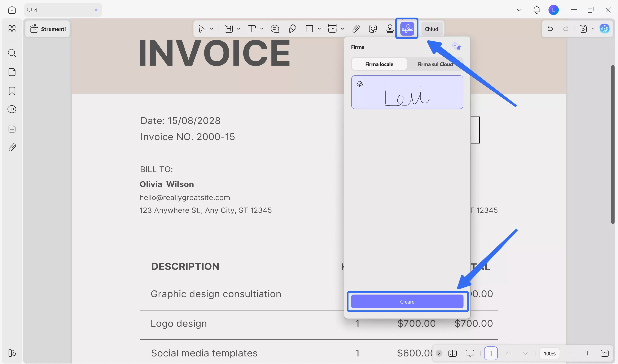The width and height of the screenshot is (618, 364).
Task: Open the bookmarks panel in sidebar
Action: pyautogui.click(x=12, y=91)
